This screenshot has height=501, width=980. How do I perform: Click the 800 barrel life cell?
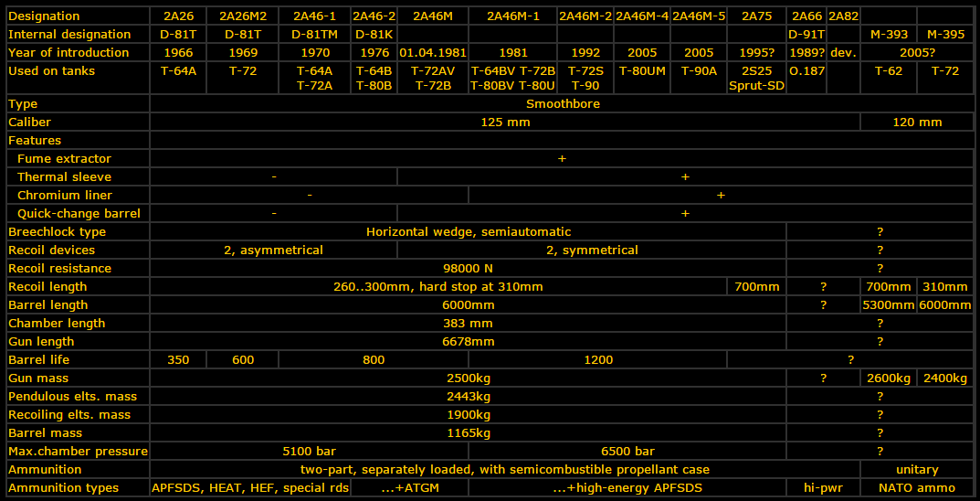pyautogui.click(x=374, y=359)
